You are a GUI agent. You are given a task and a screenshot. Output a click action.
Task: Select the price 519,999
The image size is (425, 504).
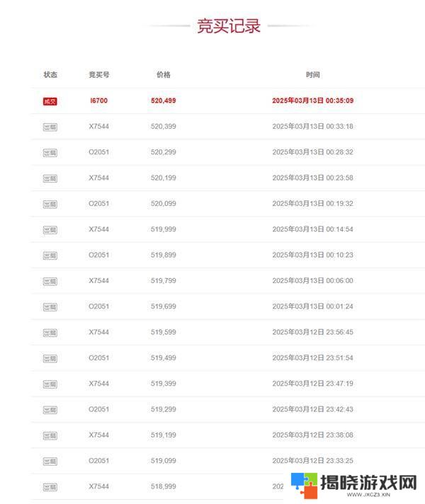pos(164,229)
